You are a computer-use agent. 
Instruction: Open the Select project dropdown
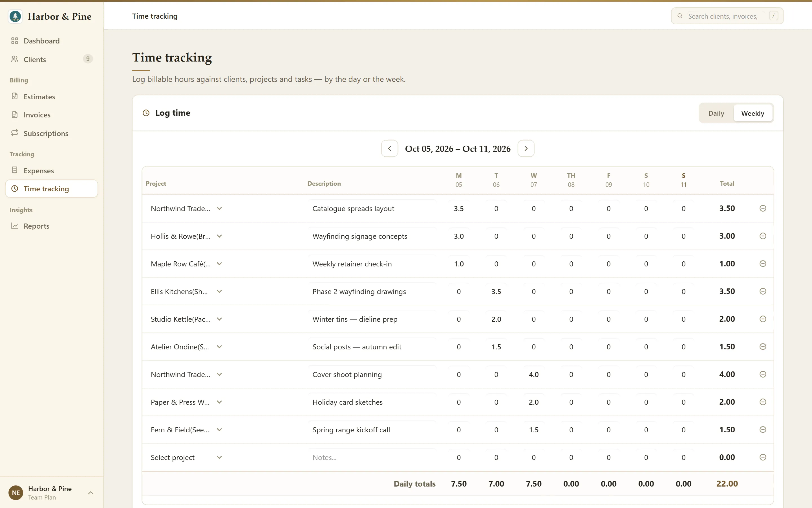click(187, 457)
